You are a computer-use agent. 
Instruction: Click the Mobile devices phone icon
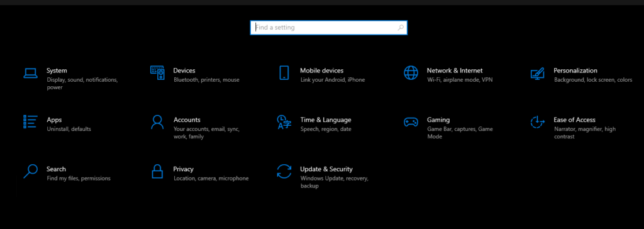[x=284, y=72]
